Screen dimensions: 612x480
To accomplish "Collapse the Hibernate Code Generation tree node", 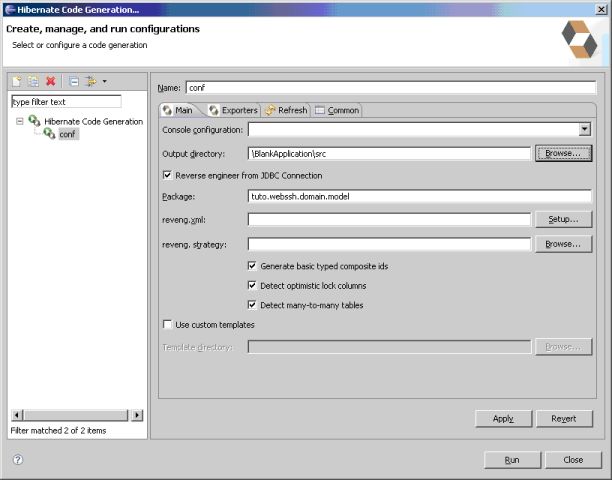I will 20,121.
